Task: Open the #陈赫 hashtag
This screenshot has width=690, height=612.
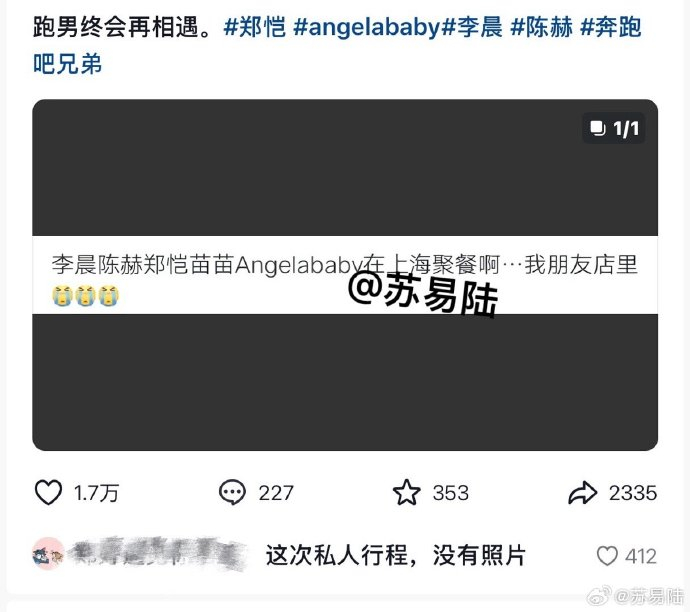Action: coord(542,27)
